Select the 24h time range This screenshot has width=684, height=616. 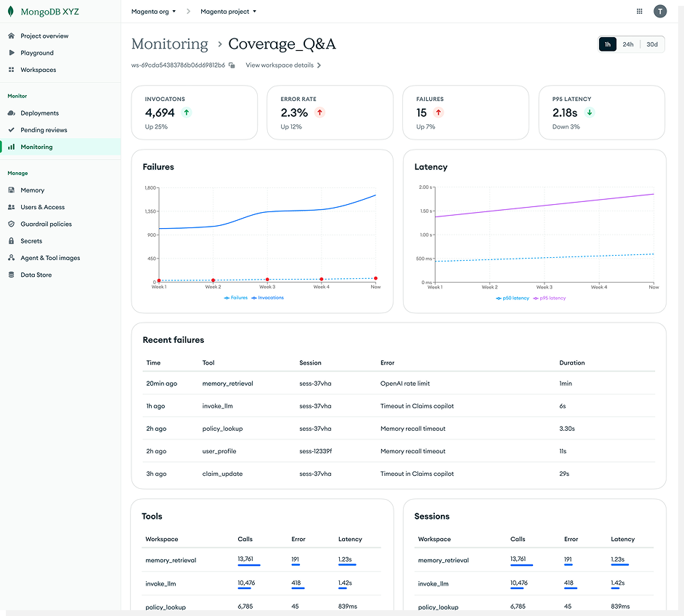point(628,44)
